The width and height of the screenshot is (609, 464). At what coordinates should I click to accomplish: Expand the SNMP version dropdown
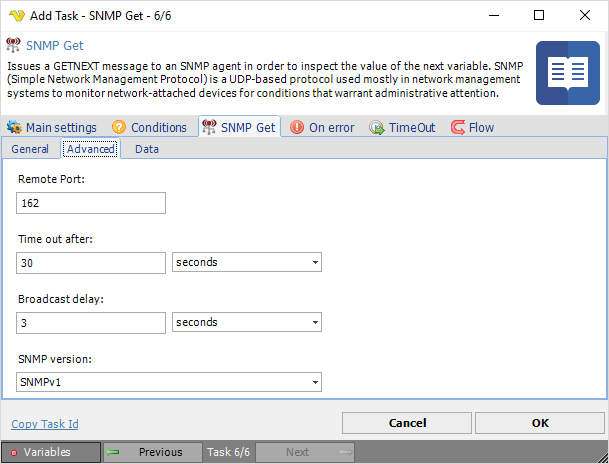(x=168, y=382)
